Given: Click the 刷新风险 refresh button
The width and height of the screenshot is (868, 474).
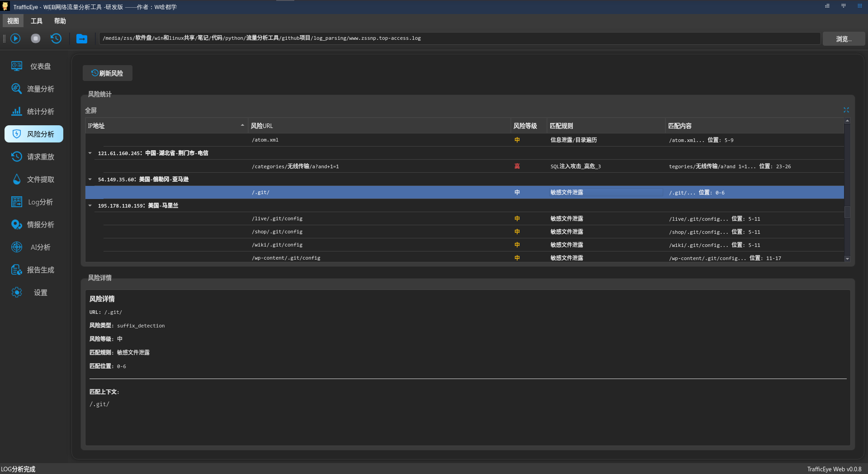Looking at the screenshot, I should [x=107, y=73].
